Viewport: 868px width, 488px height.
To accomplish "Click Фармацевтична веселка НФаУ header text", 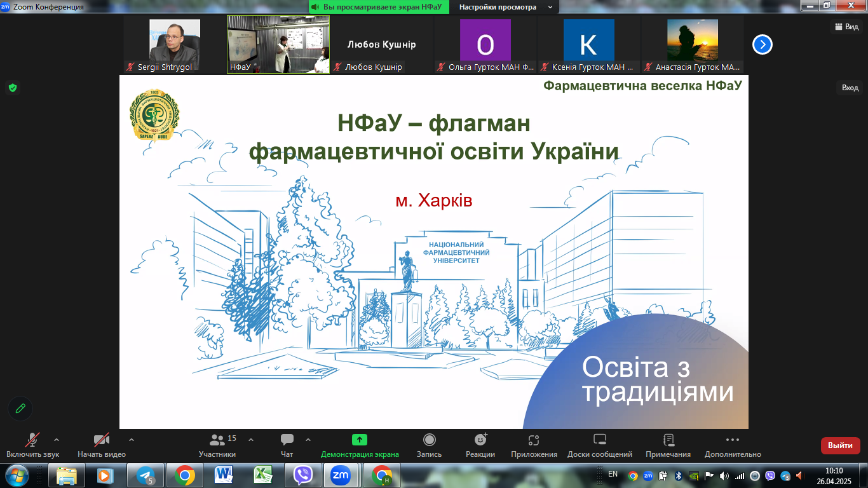I will [642, 86].
